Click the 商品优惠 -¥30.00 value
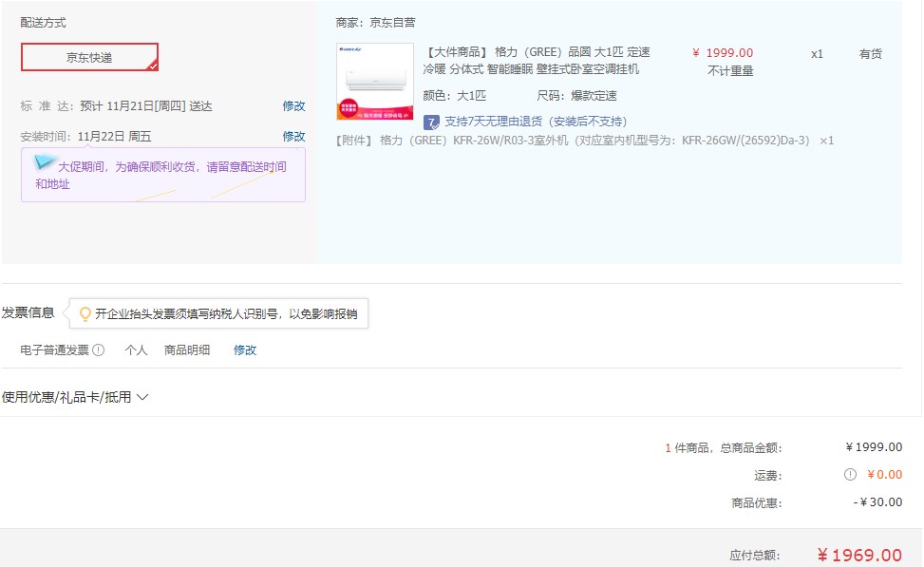Image resolution: width=924 pixels, height=567 pixels. (x=878, y=502)
